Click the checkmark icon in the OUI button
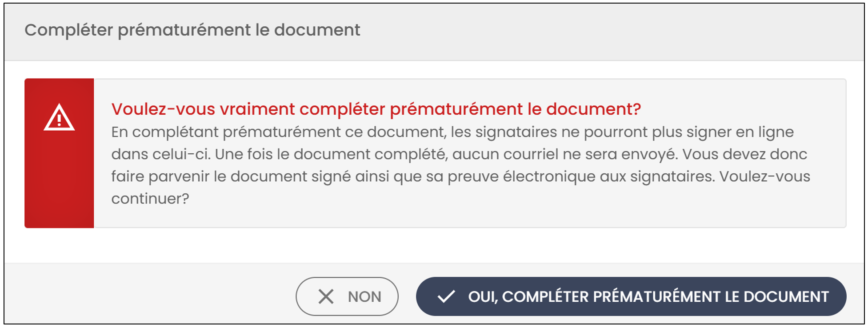This screenshot has height=328, width=868. tap(446, 296)
